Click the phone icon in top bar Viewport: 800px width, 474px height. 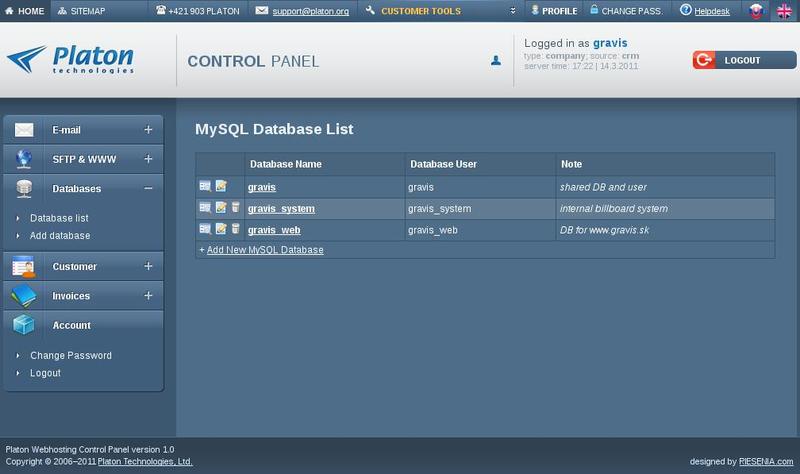[161, 10]
